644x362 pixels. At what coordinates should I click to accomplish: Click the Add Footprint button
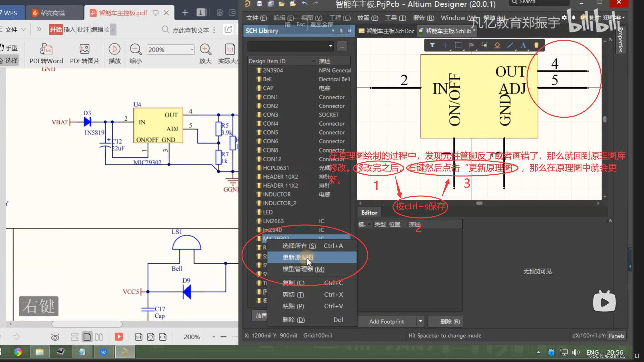click(x=386, y=321)
